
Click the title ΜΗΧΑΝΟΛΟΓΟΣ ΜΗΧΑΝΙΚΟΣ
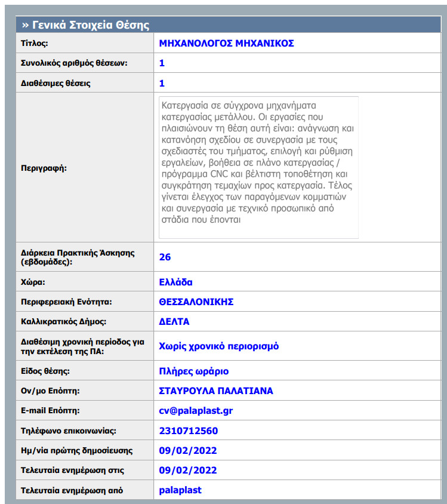[226, 44]
